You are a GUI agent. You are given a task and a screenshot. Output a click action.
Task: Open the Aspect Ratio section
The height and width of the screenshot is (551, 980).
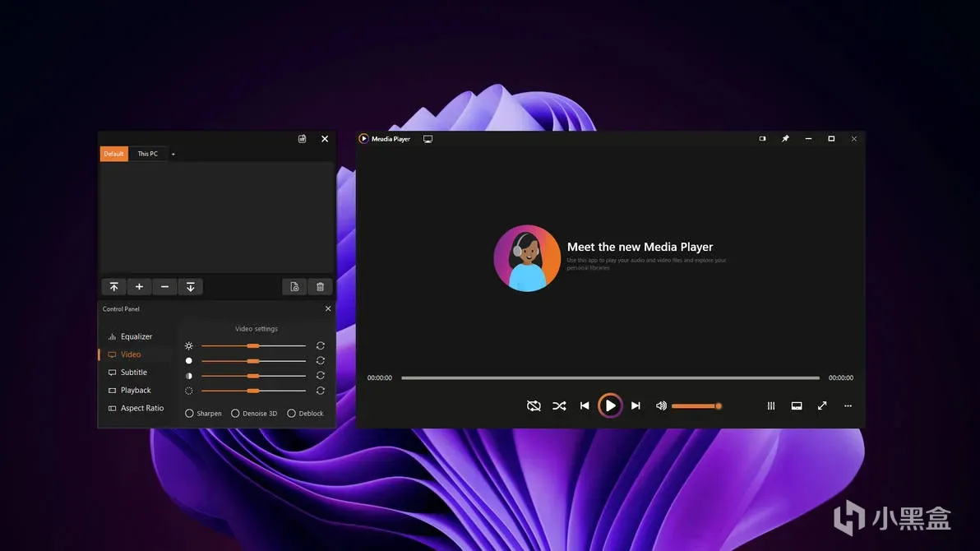tap(136, 409)
